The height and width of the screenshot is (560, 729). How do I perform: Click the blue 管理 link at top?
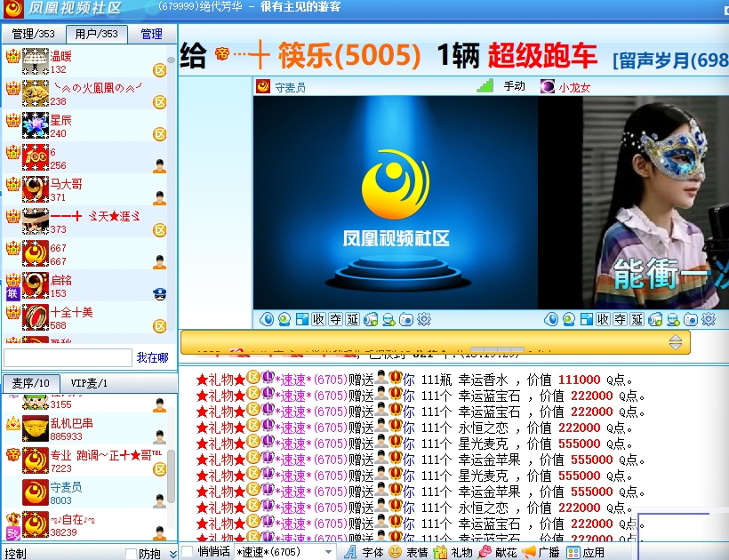152,34
